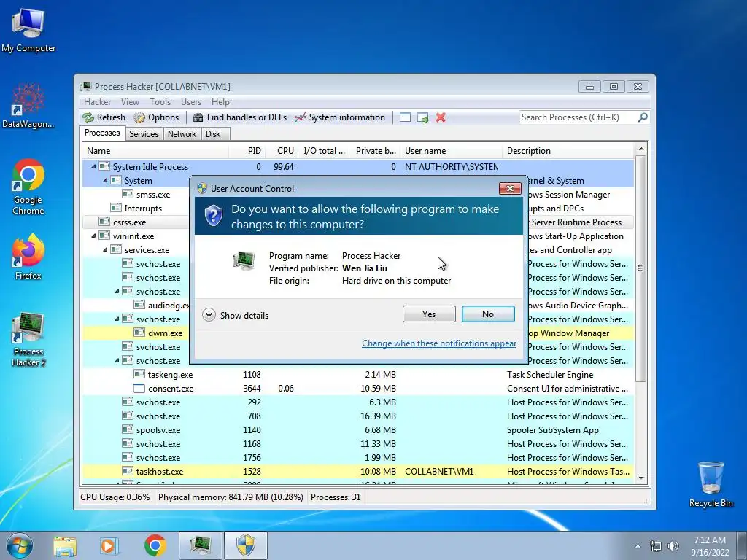Switch to the Services tab

144,134
